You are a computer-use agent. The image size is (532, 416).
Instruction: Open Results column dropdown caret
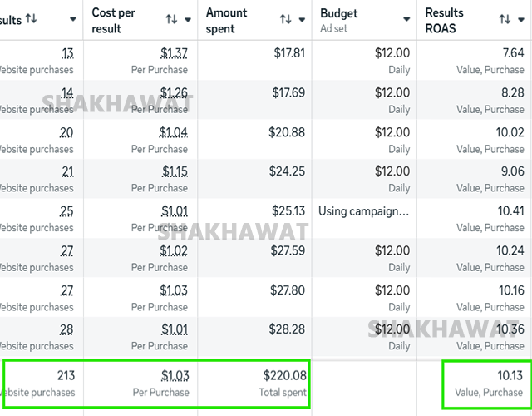pyautogui.click(x=72, y=19)
